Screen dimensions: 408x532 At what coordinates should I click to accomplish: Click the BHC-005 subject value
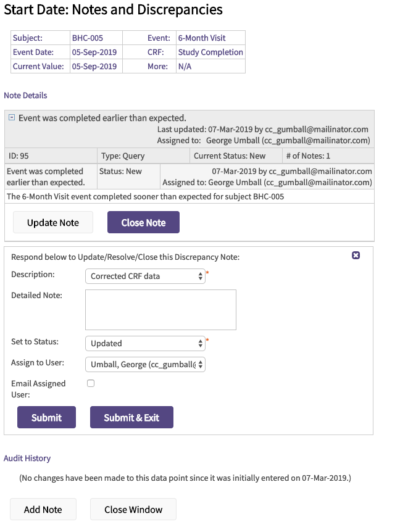pyautogui.click(x=88, y=38)
